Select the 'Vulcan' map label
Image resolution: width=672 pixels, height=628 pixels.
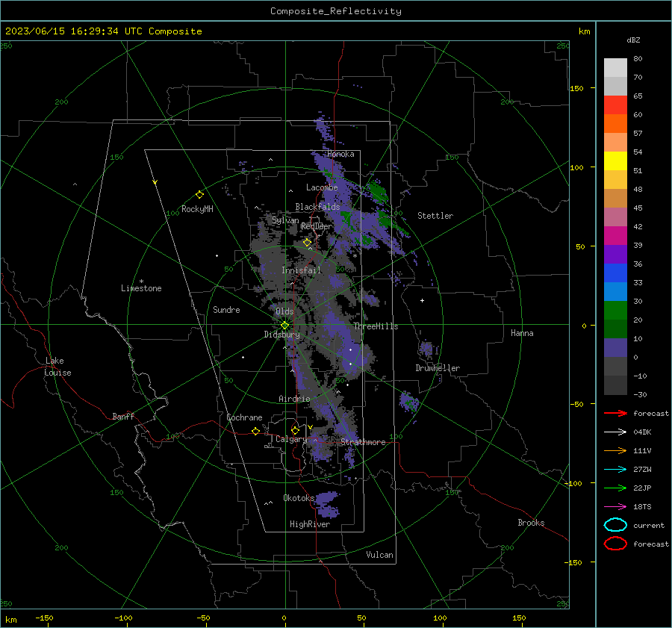click(x=379, y=555)
